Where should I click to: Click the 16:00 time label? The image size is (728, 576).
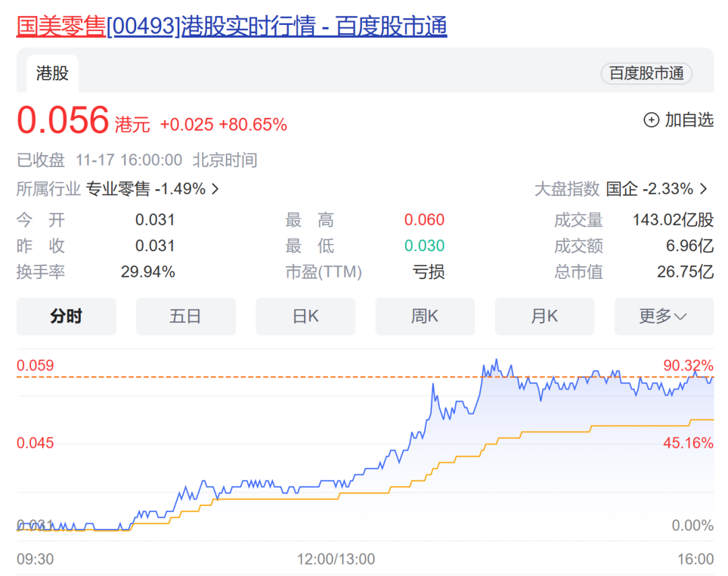pyautogui.click(x=696, y=559)
